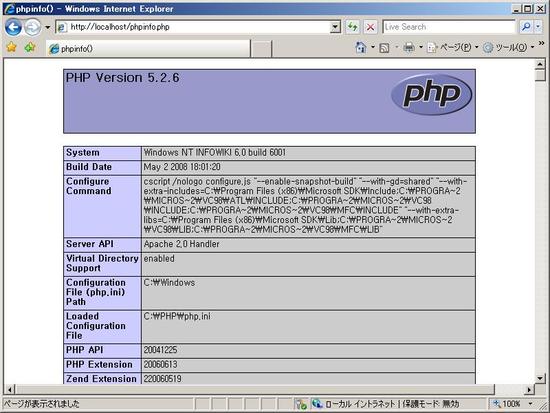The image size is (550, 413).
Task: Click the local intranet zone globe icon
Action: pyautogui.click(x=317, y=404)
